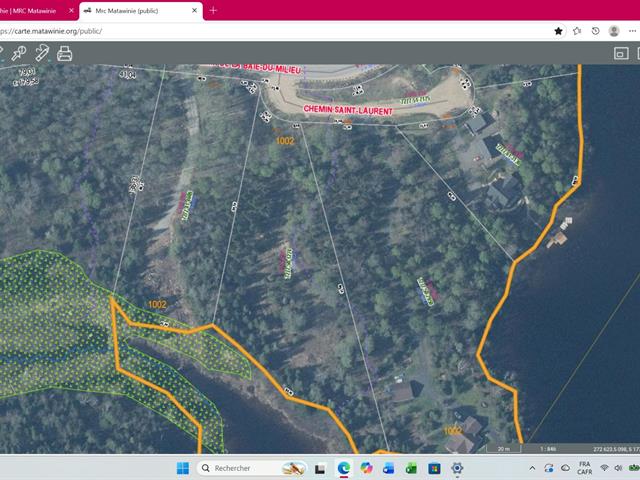Screen dimensions: 640x480
Task: Click the 1:846 map scale value
Action: 548,449
